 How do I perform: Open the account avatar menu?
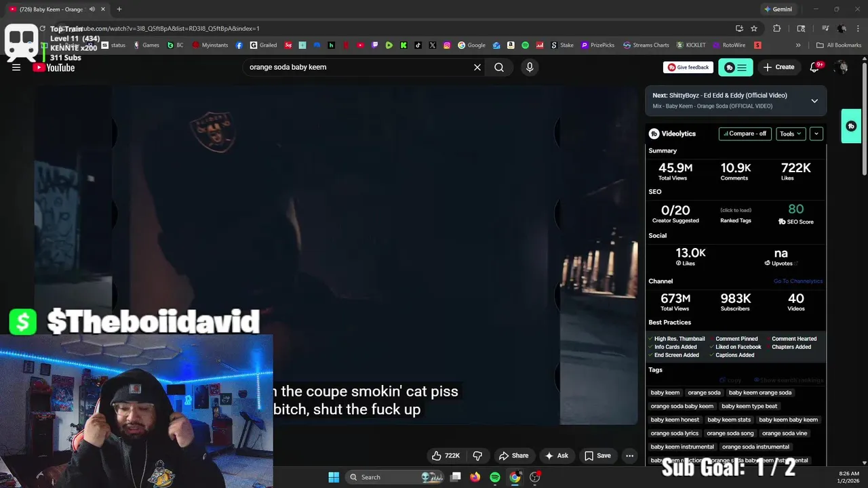point(842,67)
